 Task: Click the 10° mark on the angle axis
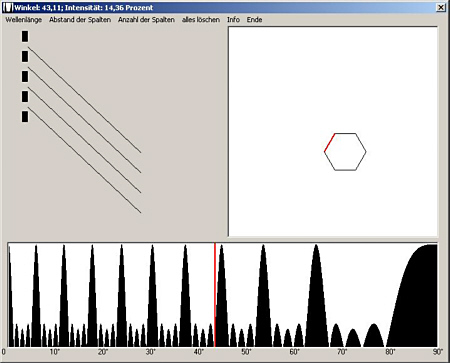pyautogui.click(x=55, y=352)
